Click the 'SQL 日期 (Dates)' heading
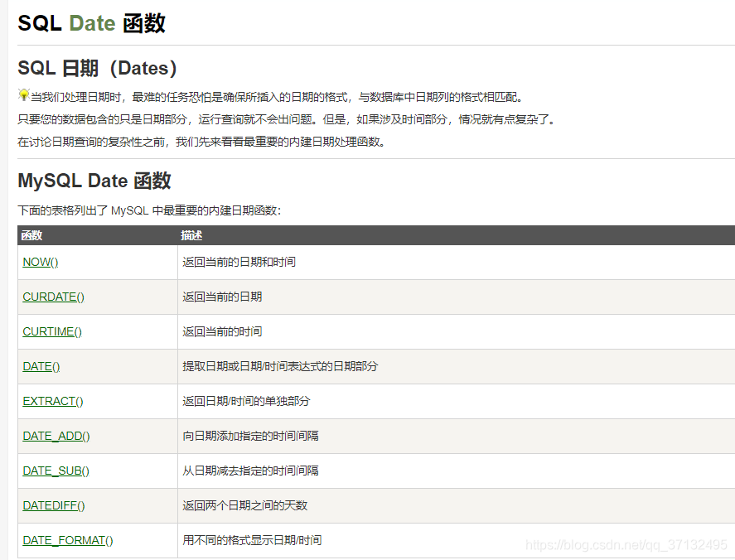 coord(98,68)
